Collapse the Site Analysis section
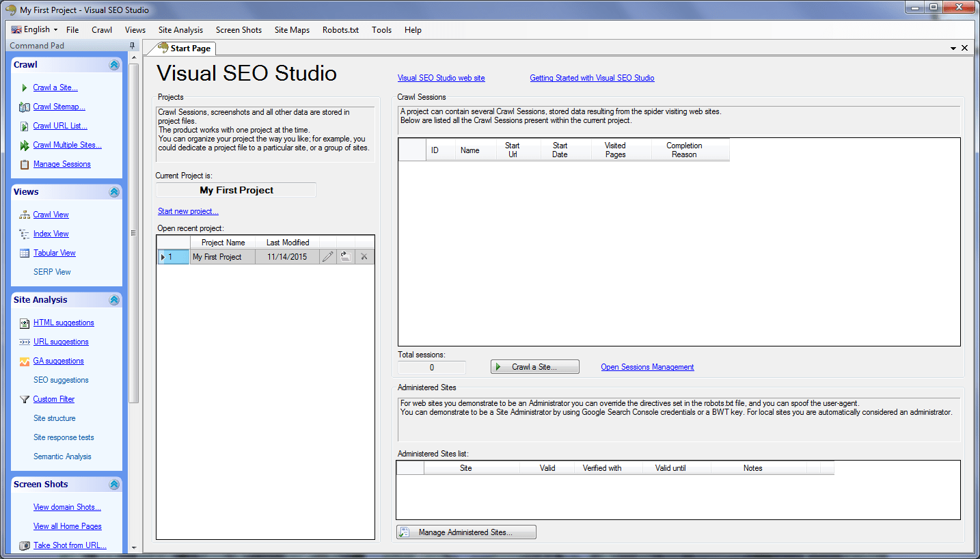 (114, 300)
